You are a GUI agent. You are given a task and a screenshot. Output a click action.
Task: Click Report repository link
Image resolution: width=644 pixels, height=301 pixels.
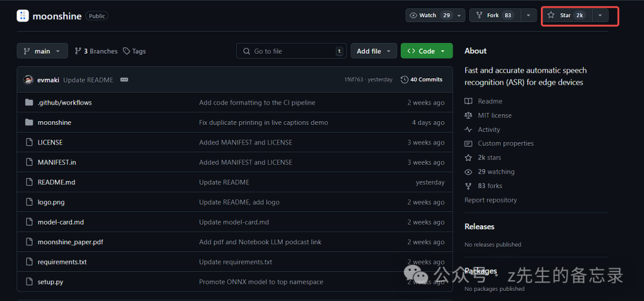(x=490, y=200)
